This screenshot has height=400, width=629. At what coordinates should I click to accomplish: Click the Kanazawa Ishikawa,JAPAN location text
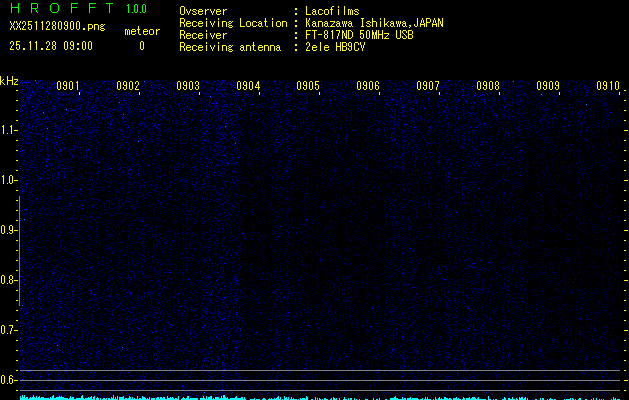click(375, 23)
